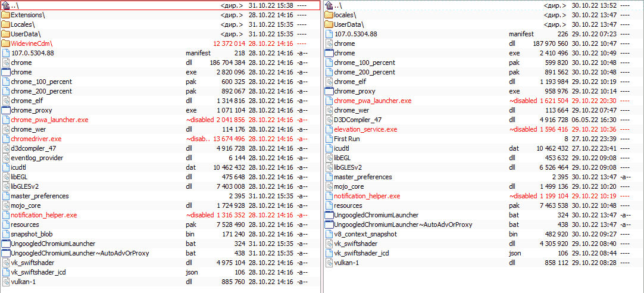This screenshot has height=293, width=644.
Task: Click UngoogledChromiumLauncher bat icon in left panel
Action: pos(6,244)
